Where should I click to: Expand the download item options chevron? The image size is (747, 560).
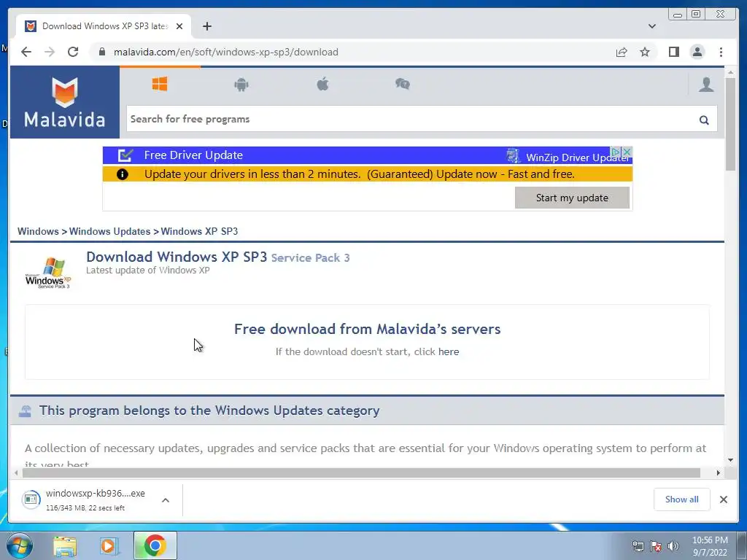166,500
